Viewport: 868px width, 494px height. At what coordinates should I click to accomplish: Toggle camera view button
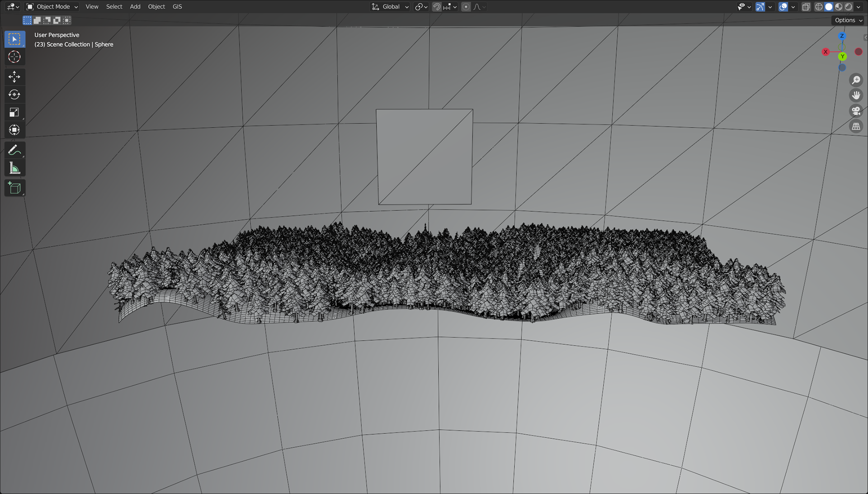[856, 111]
